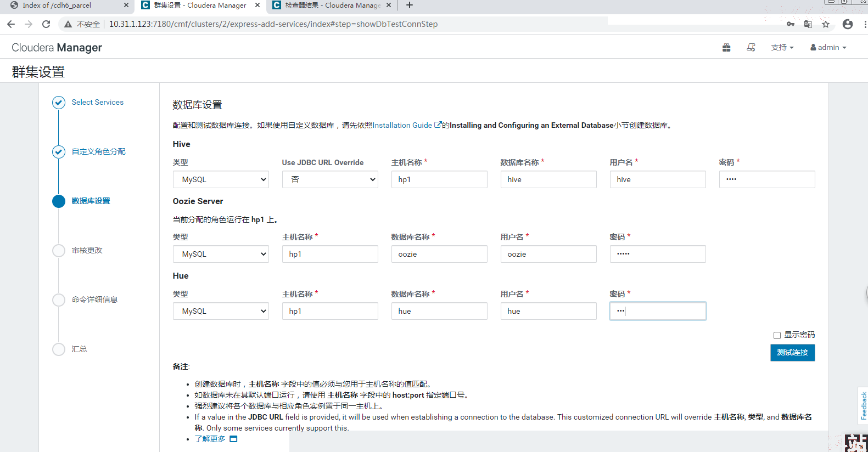Focus Hue 用户名 field
Viewport: 868px width, 452px height.
[x=548, y=311]
